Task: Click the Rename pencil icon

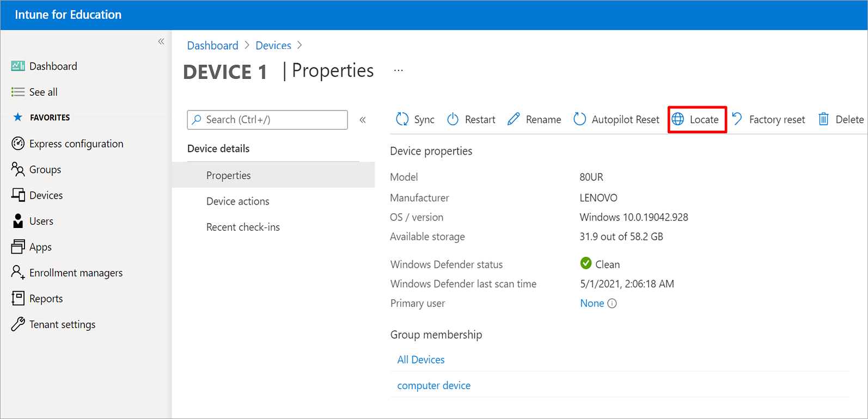Action: pos(514,119)
